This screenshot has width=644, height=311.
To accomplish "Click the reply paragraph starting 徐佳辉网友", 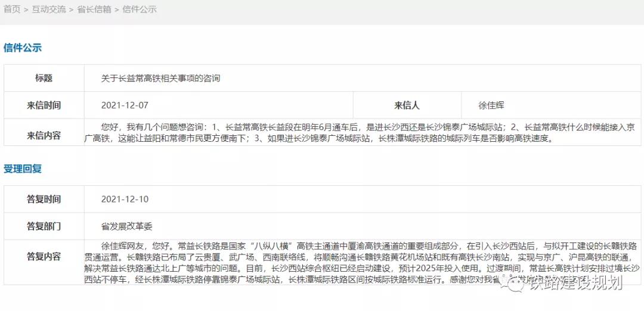I will [x=363, y=263].
